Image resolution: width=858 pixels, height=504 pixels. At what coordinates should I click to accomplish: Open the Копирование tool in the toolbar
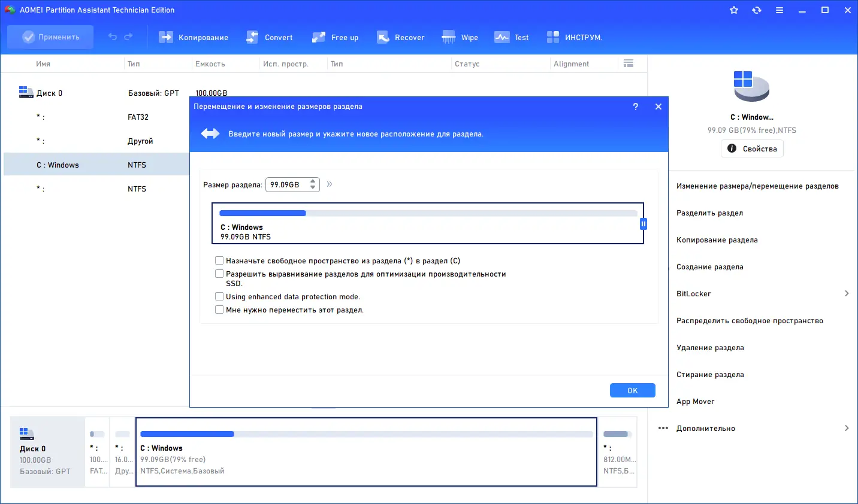point(194,37)
